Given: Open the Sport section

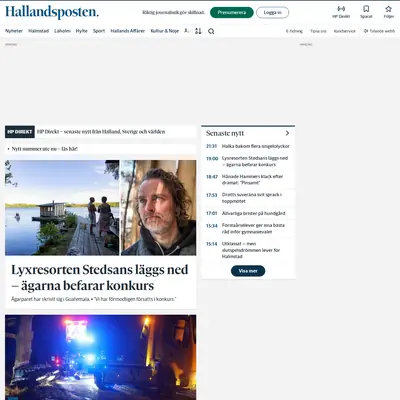Looking at the screenshot, I should (x=99, y=31).
